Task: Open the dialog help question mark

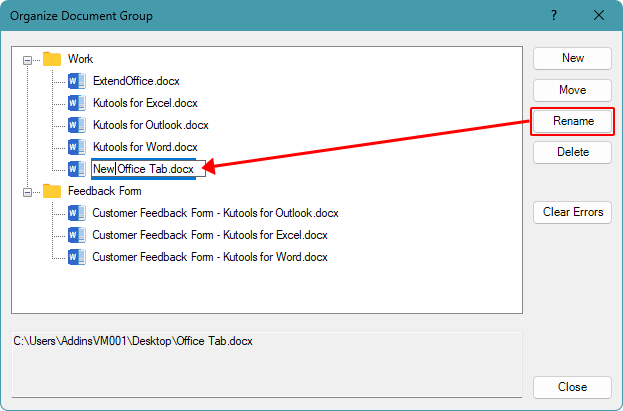Action: point(554,16)
